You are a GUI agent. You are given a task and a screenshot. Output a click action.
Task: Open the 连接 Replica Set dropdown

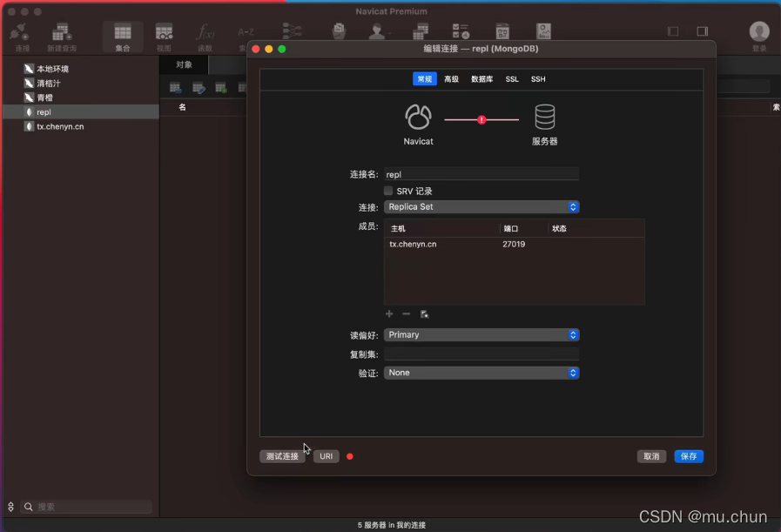coord(481,206)
